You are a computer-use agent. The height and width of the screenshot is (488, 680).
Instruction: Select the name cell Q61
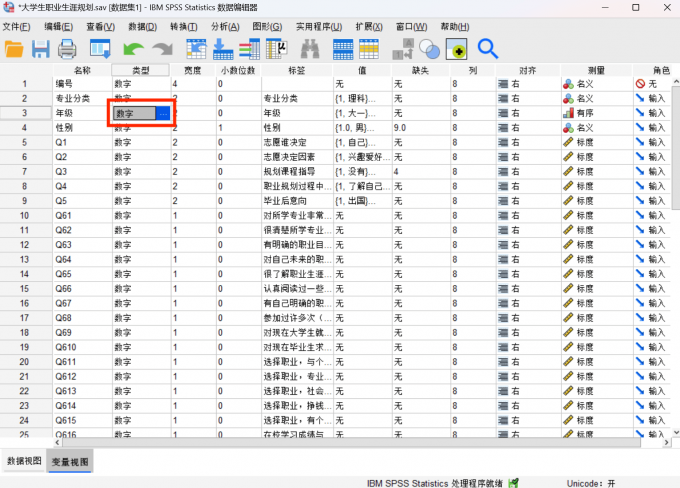point(82,216)
